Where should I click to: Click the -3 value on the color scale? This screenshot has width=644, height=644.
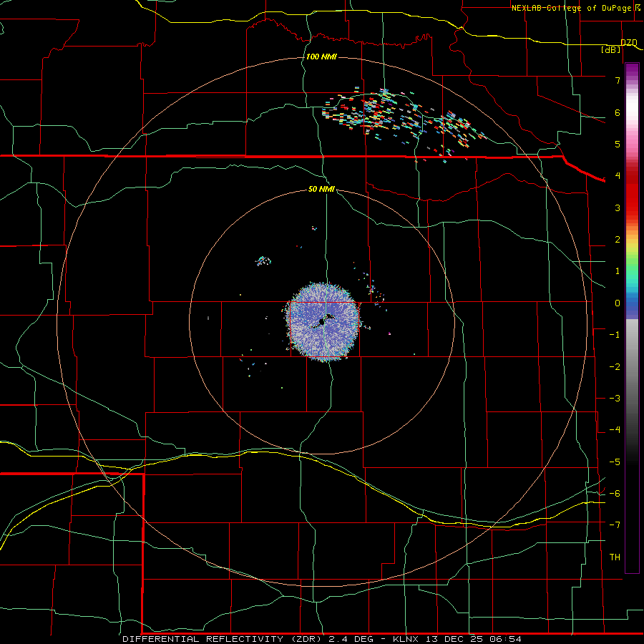click(x=615, y=399)
